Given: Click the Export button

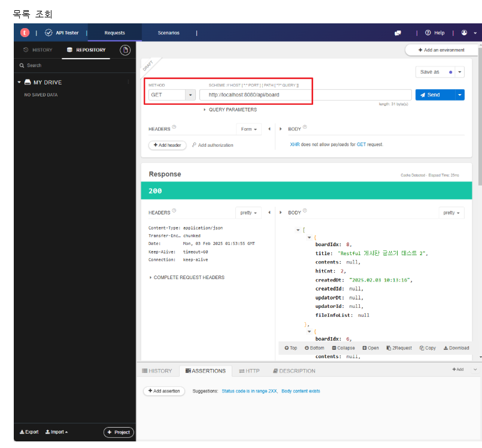Looking at the screenshot, I should tap(29, 432).
